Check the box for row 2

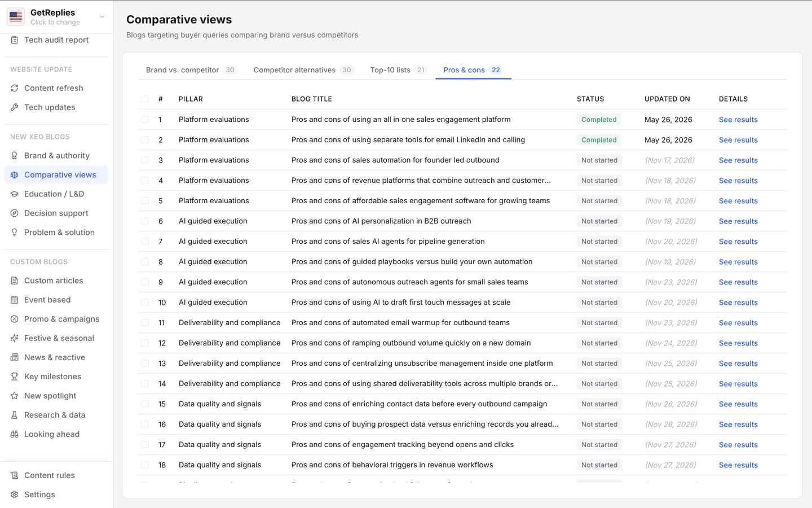[x=145, y=140]
